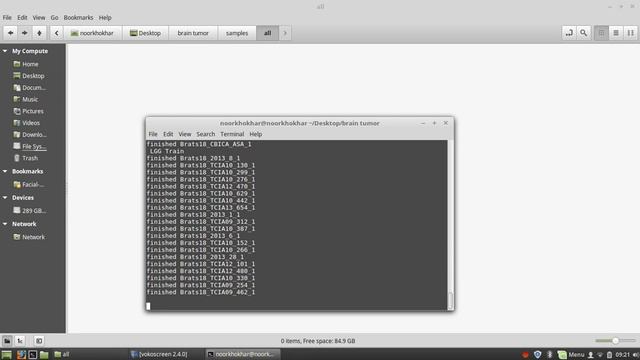The image size is (640, 360).
Task: Collapse the Devices section
Action: click(5, 198)
